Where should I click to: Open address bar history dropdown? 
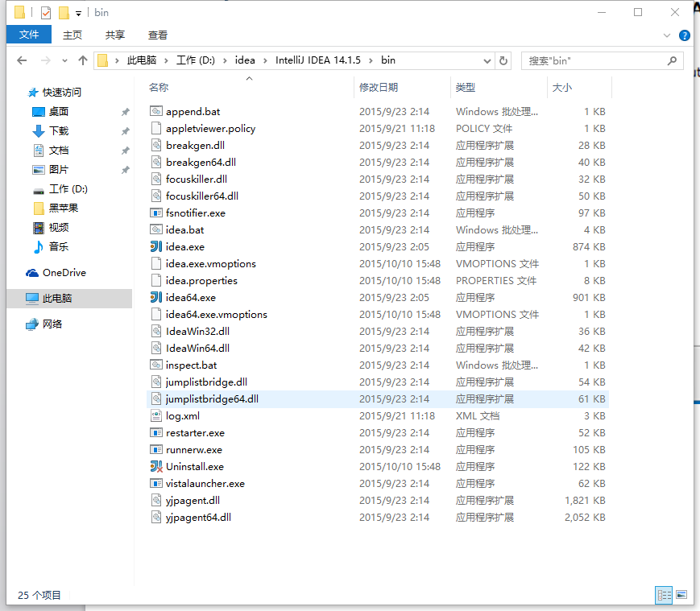487,60
